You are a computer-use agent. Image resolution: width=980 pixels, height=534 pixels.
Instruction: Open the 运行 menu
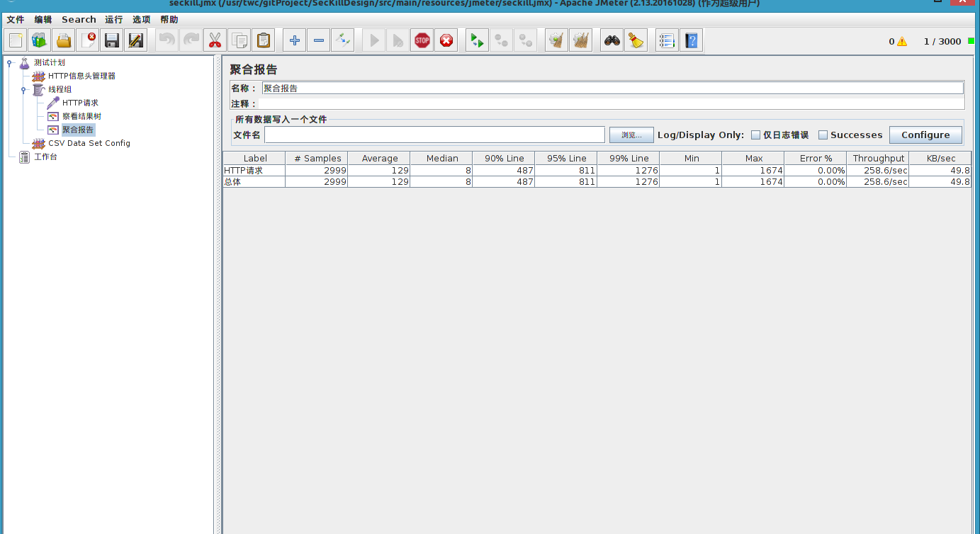(x=113, y=19)
